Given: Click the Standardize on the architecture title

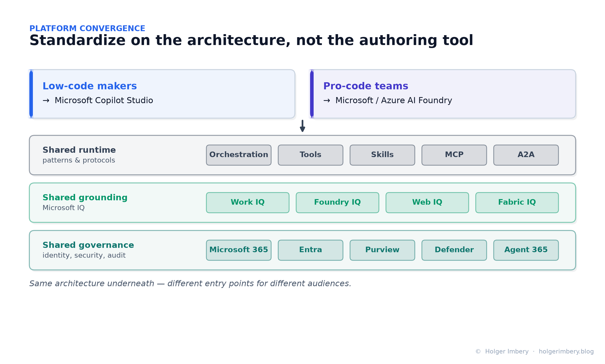Looking at the screenshot, I should [x=251, y=40].
